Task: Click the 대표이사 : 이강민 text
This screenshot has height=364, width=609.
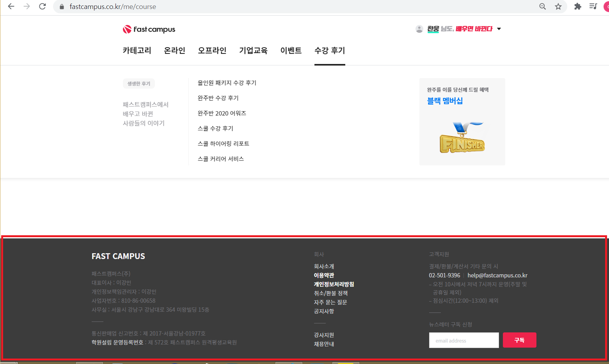Action: pyautogui.click(x=111, y=283)
